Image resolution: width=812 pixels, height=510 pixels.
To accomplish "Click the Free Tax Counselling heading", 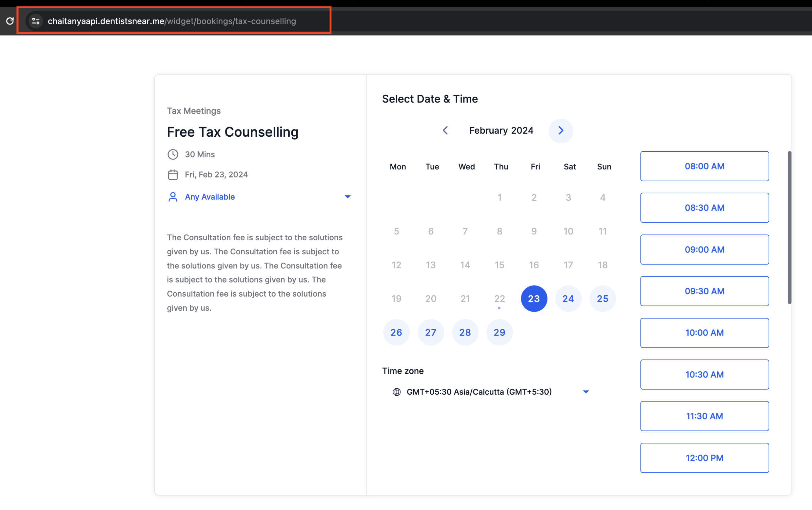I will click(x=232, y=132).
